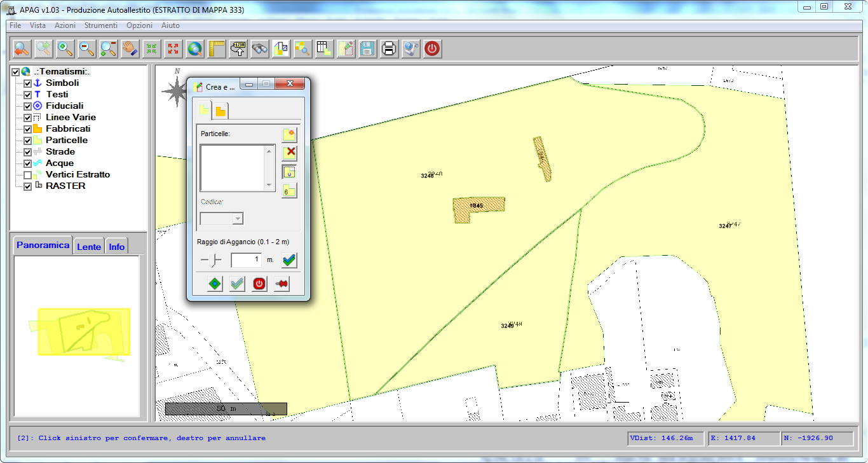Toggle the Particelle layer checkbox
This screenshot has height=463, width=868.
coord(27,141)
